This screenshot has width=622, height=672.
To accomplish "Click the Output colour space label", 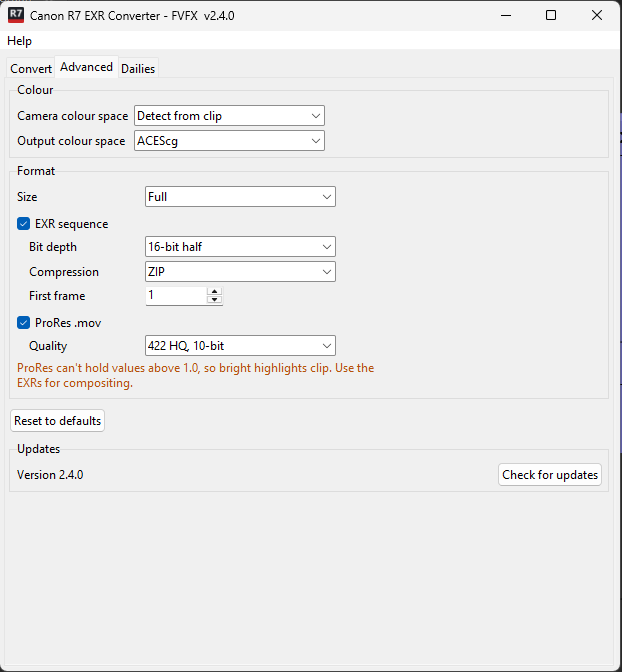I will (x=71, y=141).
